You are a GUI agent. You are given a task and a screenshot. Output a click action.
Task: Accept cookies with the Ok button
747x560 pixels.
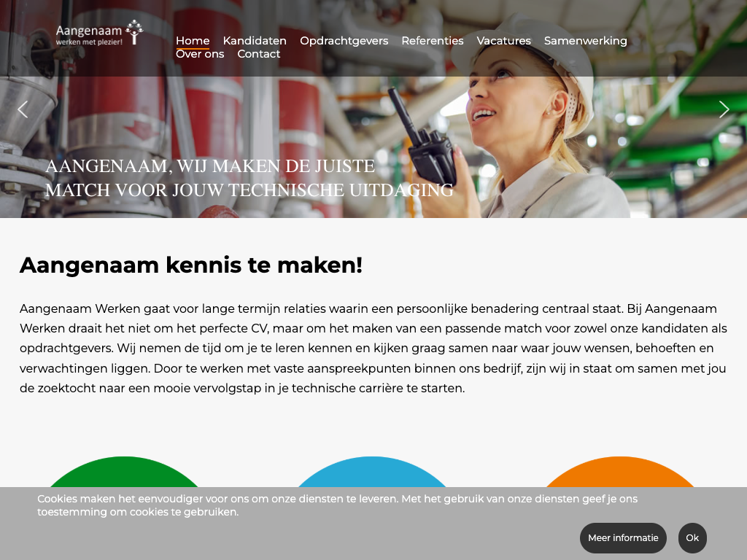click(692, 538)
